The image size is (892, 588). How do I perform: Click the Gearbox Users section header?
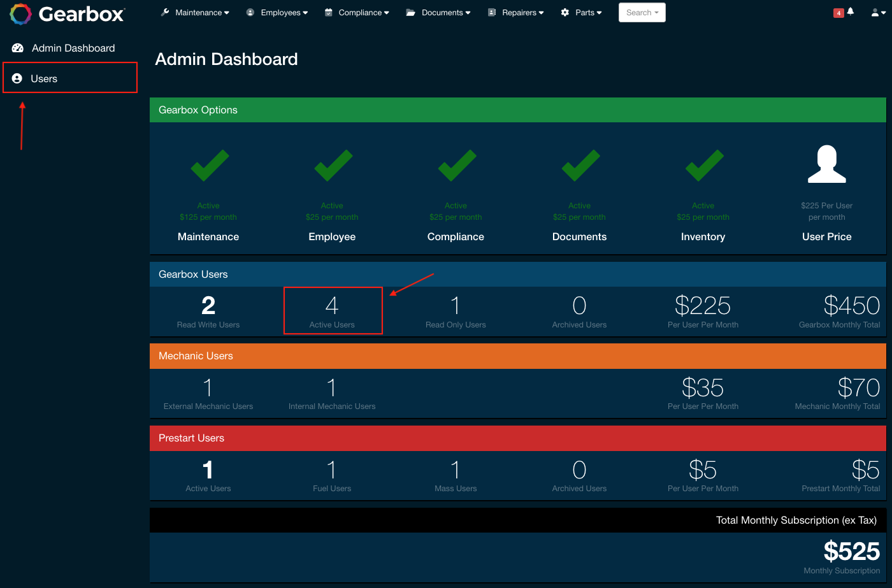pos(518,274)
